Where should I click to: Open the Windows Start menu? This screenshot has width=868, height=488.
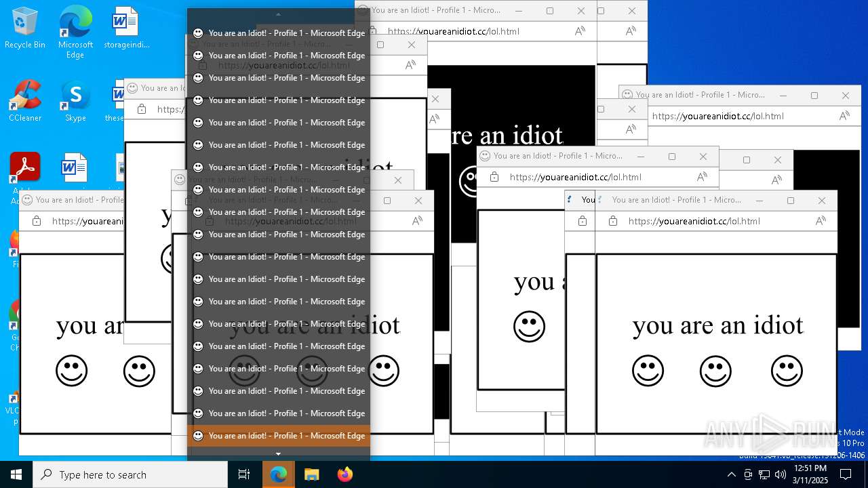tap(16, 474)
